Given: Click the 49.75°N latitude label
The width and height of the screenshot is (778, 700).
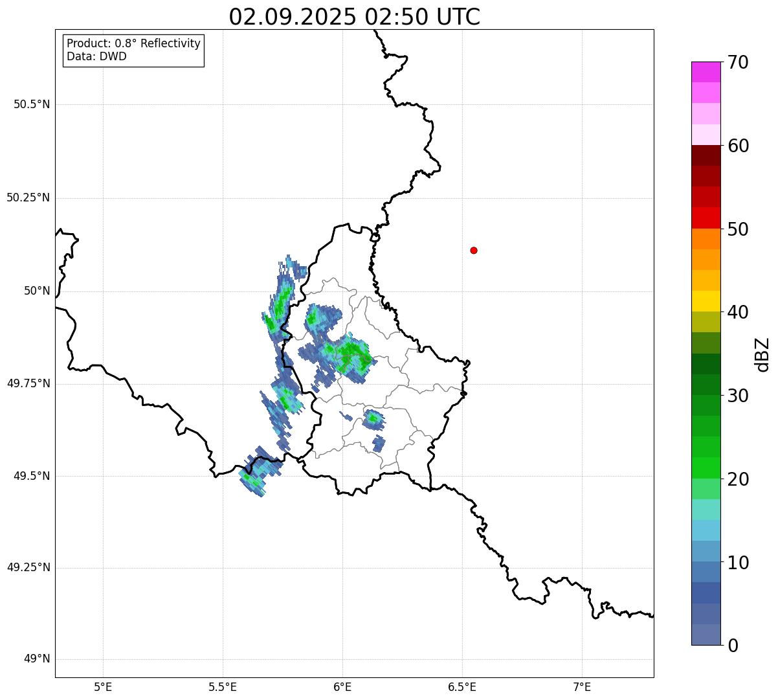Looking at the screenshot, I should (28, 383).
